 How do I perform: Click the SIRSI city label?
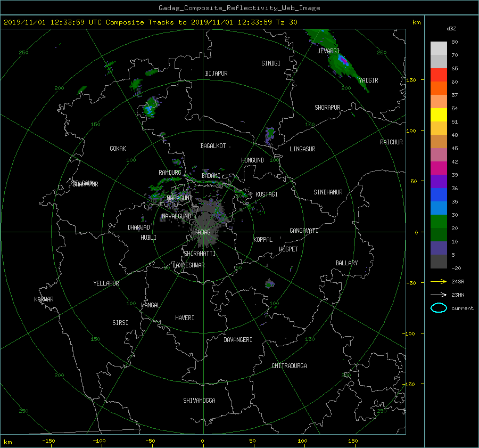[120, 323]
